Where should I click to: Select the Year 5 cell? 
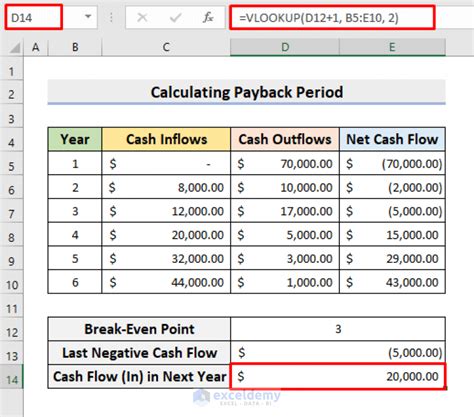coord(75,259)
